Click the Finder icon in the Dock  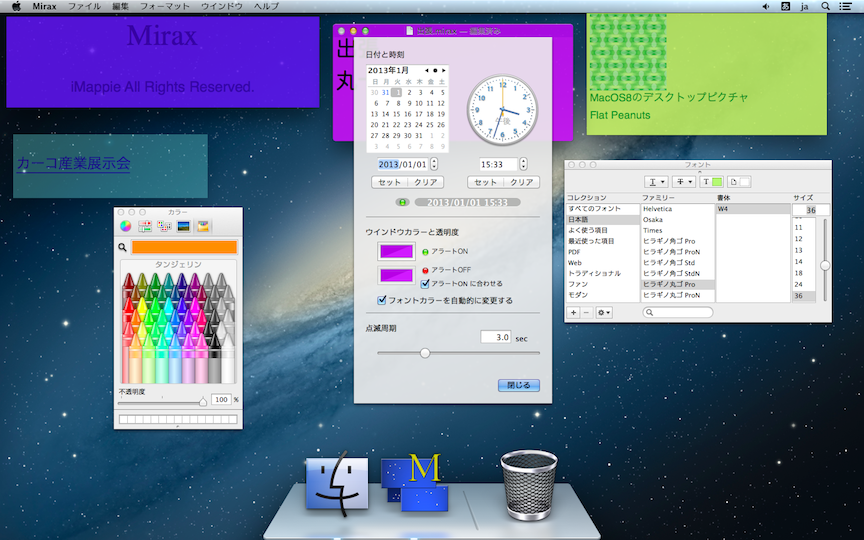tap(337, 483)
